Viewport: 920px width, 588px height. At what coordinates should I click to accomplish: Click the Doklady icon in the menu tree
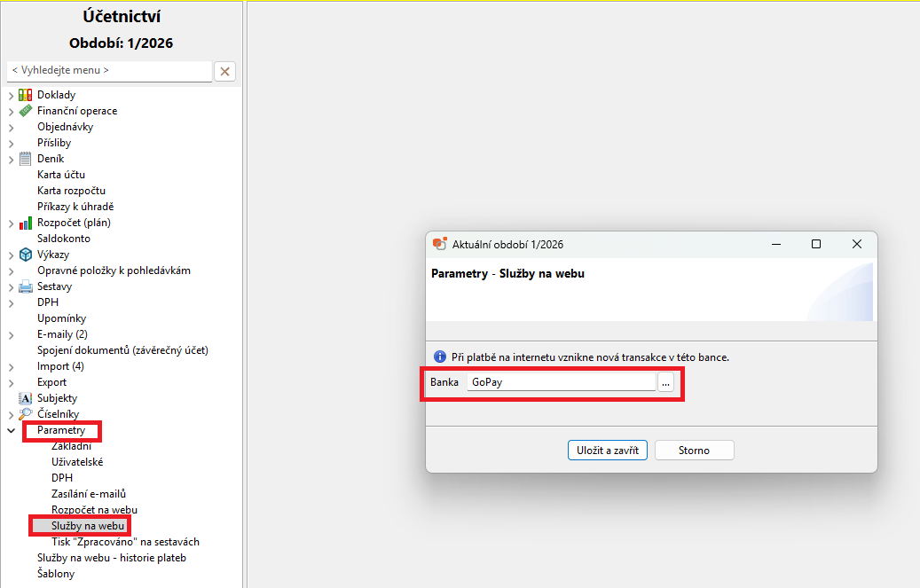tap(26, 95)
